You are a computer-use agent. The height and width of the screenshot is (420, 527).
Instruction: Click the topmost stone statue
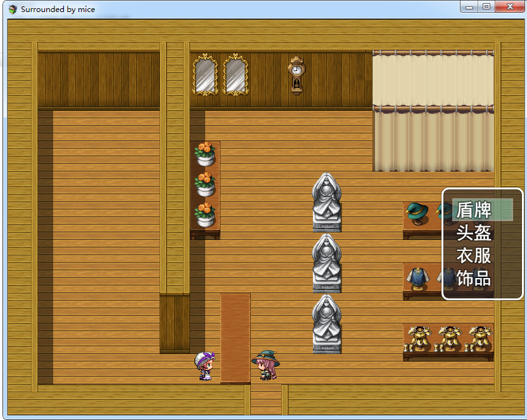point(327,200)
